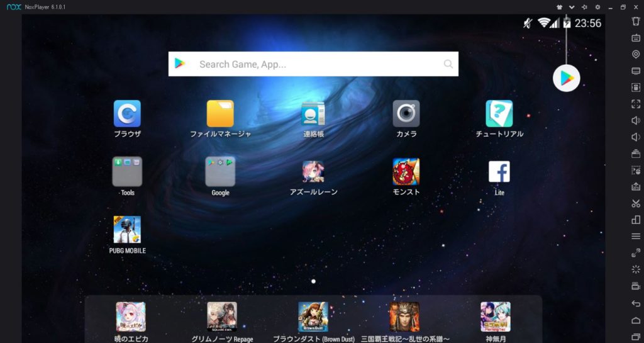Screen dimensions: 644x343
Task: Launch グリムノーツ Repage from the dock
Action: (222, 317)
